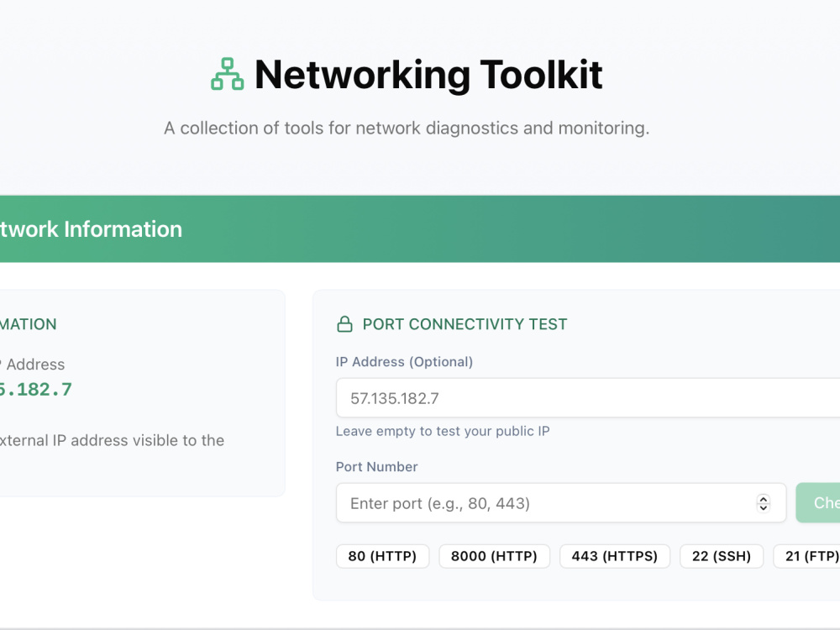This screenshot has height=630, width=840.
Task: Click the IP Address (Optional) label
Action: (x=404, y=361)
